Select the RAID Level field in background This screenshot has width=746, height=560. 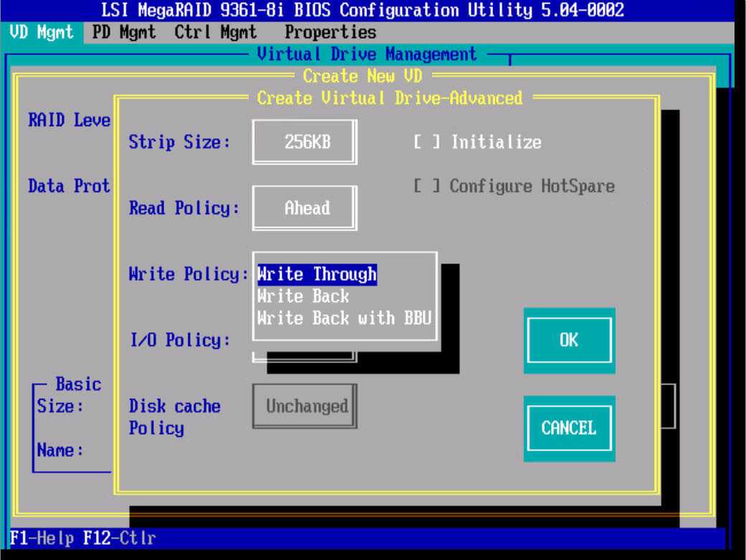pos(69,120)
